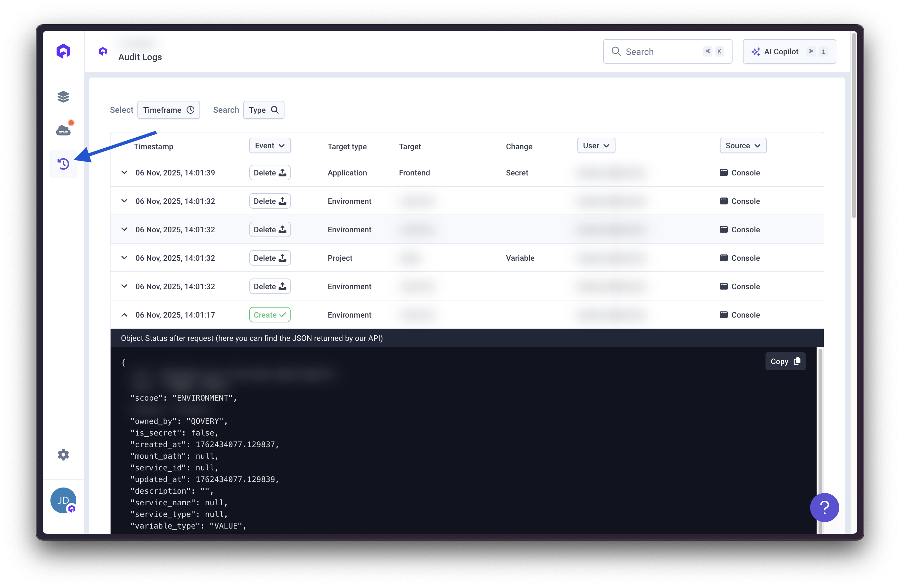Image resolution: width=900 pixels, height=588 pixels.
Task: Copy the JSON object status
Action: click(x=785, y=361)
